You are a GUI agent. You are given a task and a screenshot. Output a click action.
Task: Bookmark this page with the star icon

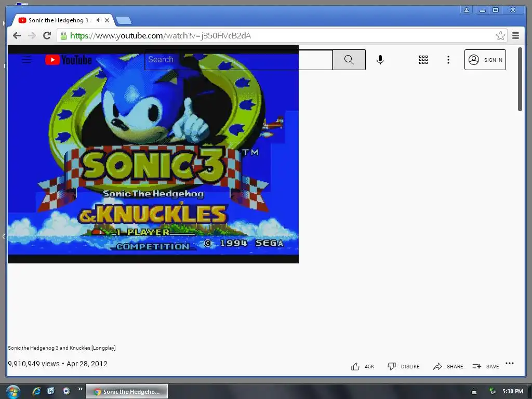tap(500, 36)
